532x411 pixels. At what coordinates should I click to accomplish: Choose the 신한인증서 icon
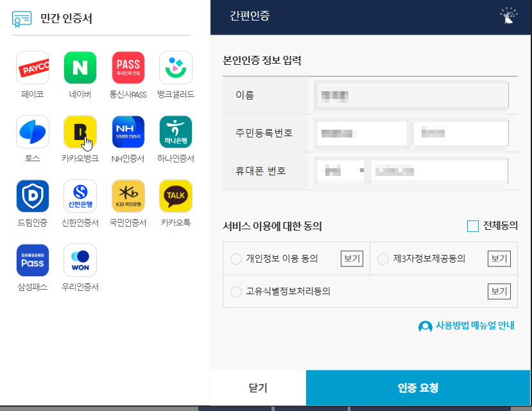click(x=80, y=196)
